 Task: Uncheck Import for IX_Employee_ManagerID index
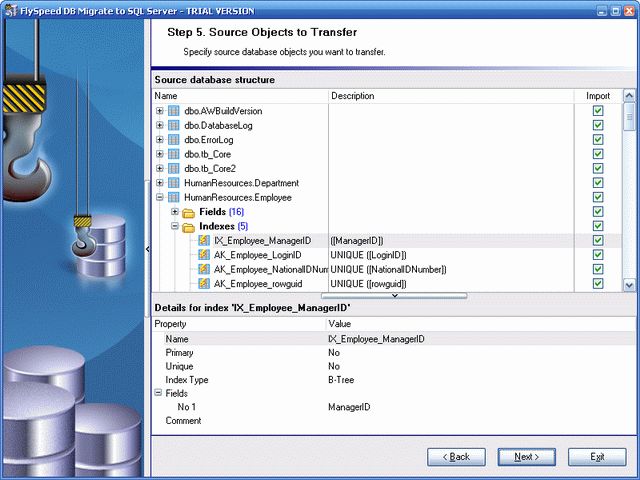598,240
